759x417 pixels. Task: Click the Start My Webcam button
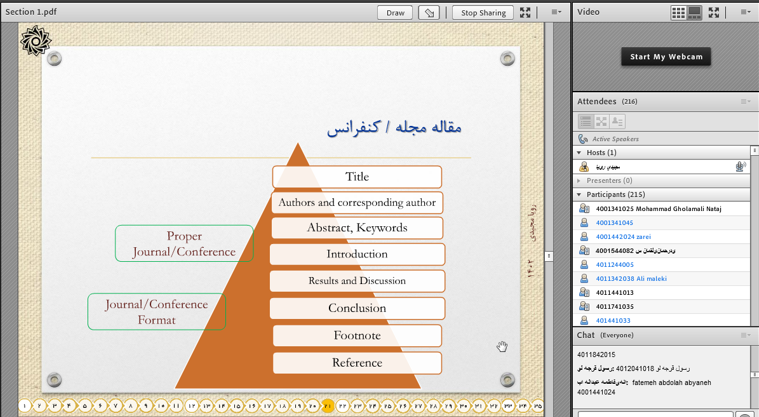pos(666,57)
